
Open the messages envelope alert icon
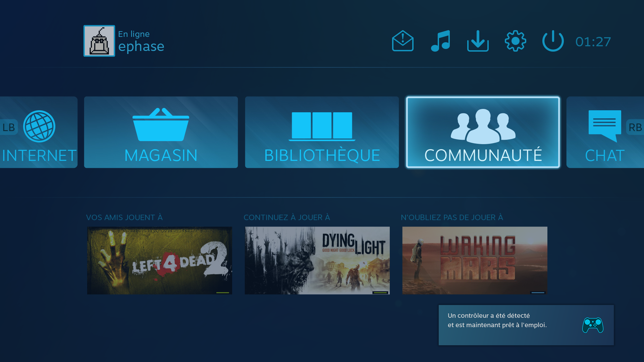click(x=402, y=41)
